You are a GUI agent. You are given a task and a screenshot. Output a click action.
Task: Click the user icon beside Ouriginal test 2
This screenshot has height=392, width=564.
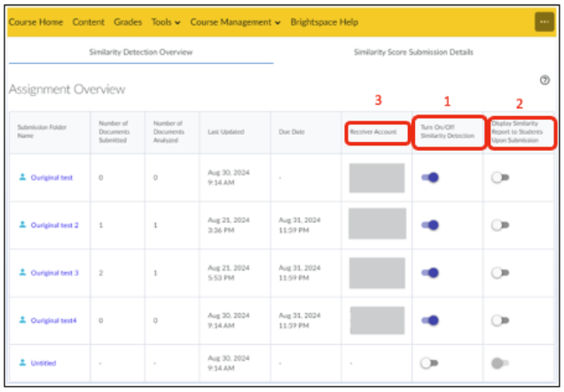tap(22, 224)
